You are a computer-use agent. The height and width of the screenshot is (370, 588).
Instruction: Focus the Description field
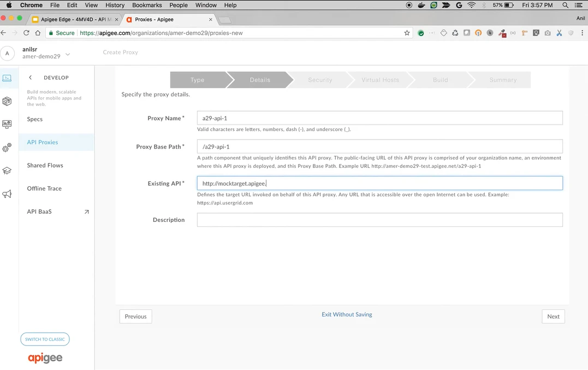pyautogui.click(x=379, y=220)
